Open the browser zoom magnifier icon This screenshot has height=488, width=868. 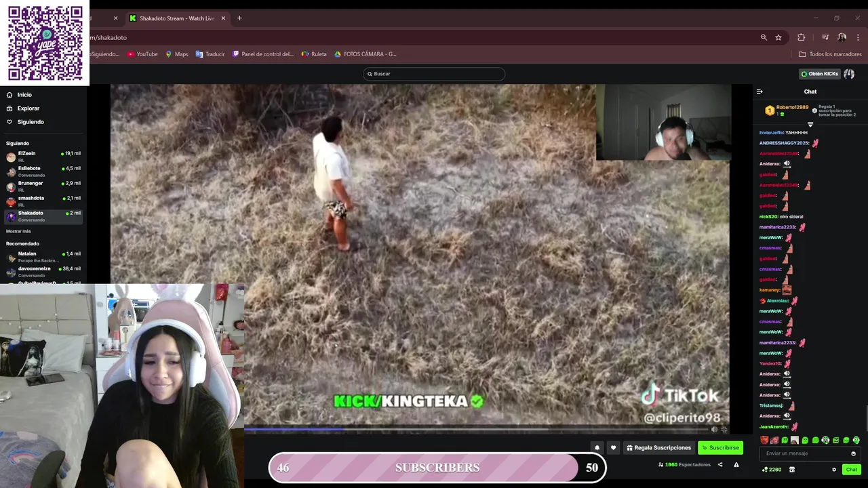(764, 37)
